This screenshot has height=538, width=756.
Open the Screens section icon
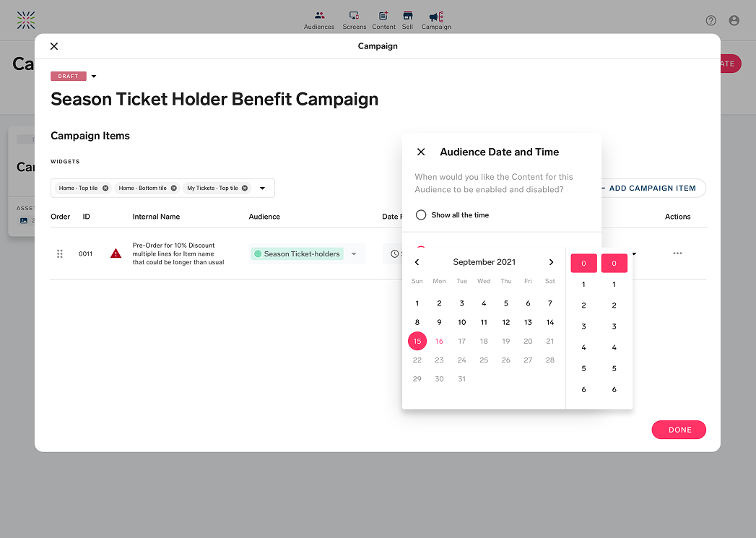[x=354, y=16]
